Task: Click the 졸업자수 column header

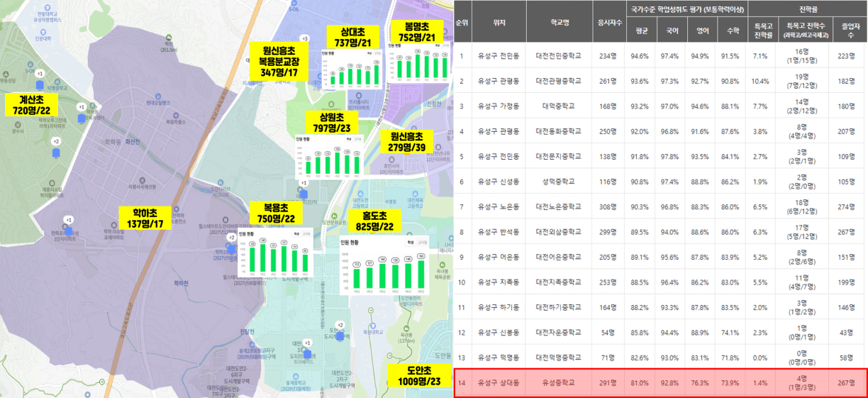Action: click(x=849, y=31)
